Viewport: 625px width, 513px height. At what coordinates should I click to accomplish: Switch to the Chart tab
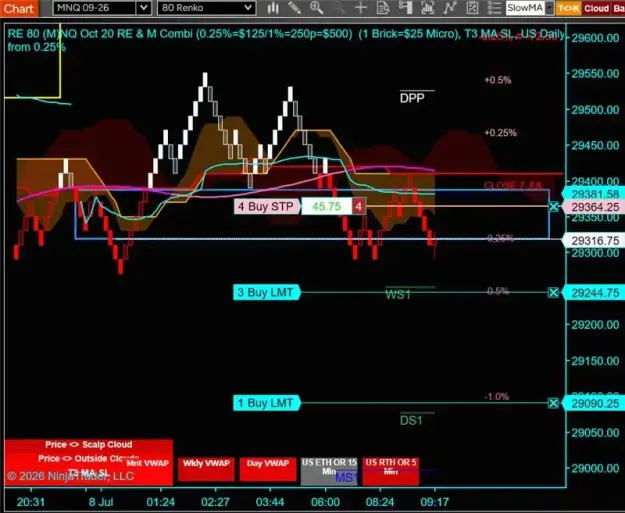coord(19,8)
